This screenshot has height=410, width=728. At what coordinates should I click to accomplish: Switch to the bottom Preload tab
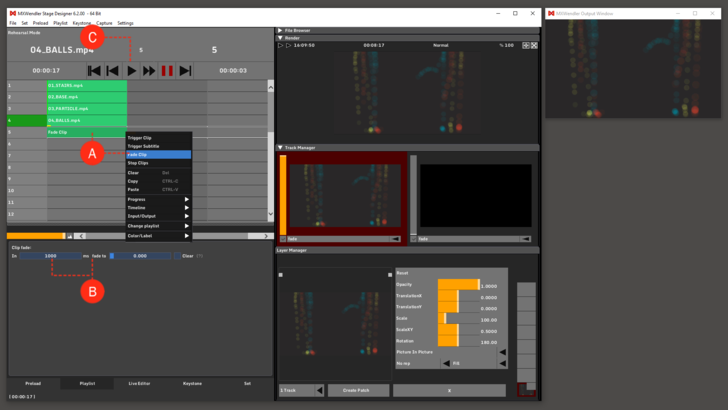coord(33,384)
